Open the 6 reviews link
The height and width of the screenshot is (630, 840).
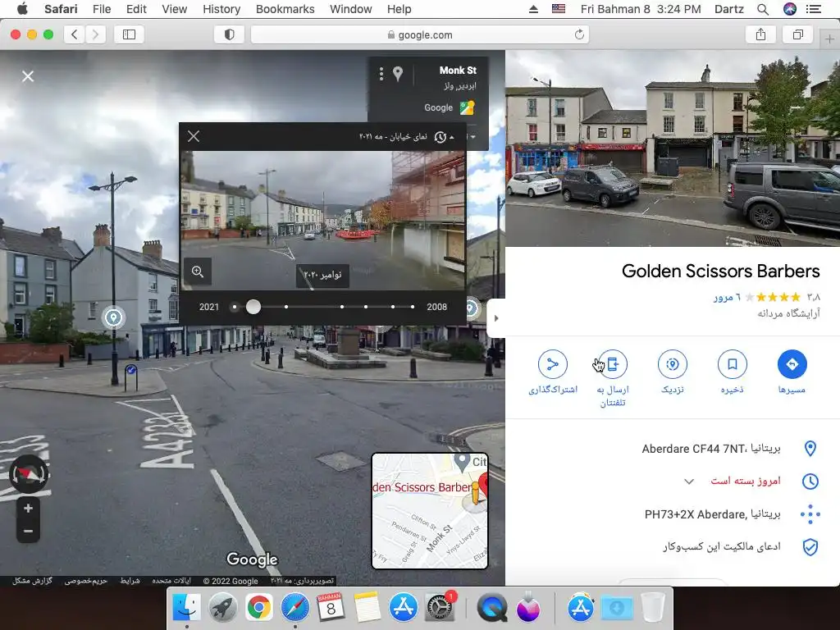[x=727, y=297]
